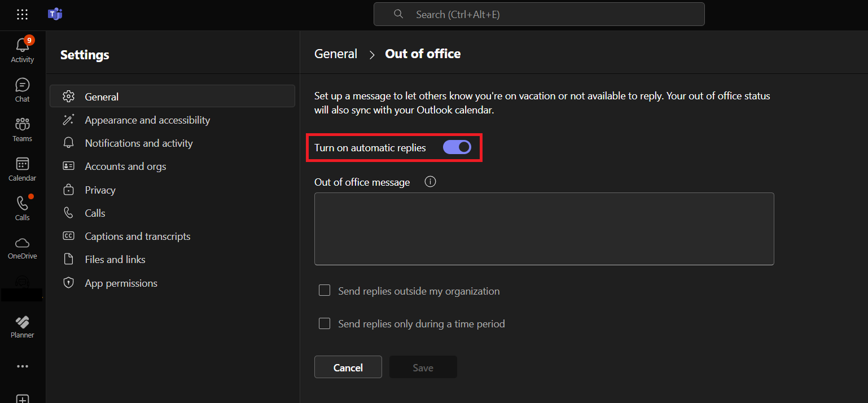Screen dimensions: 868x403
Task: Check Send replies only during a time period
Action: [x=325, y=323]
